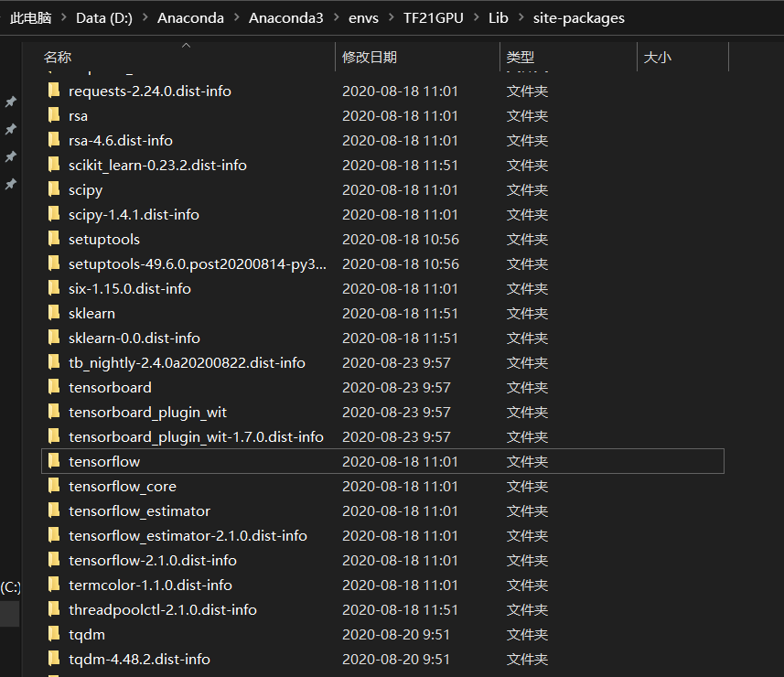This screenshot has width=784, height=677.
Task: Click the folder icon next to requests-2.24.0.dist-info
Action: point(54,91)
